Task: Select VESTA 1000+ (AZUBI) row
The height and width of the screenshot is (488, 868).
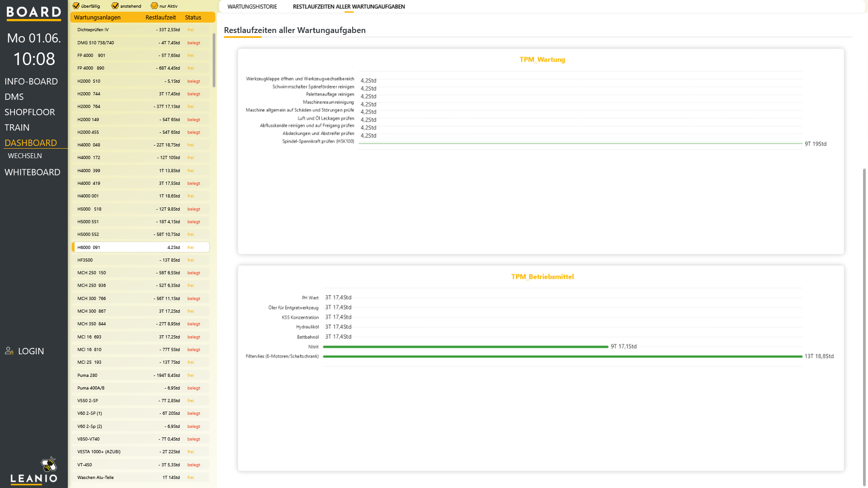Action: (x=140, y=452)
